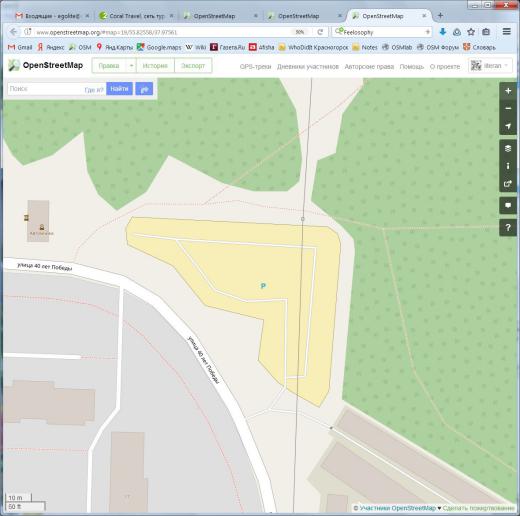Click the Экспорт button
The width and height of the screenshot is (520, 516).
point(193,66)
